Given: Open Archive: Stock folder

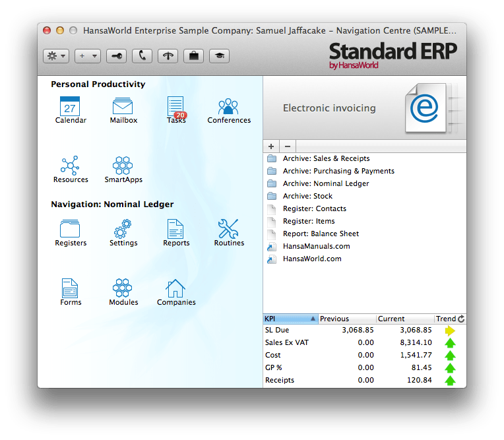Looking at the screenshot, I should 365,196.
